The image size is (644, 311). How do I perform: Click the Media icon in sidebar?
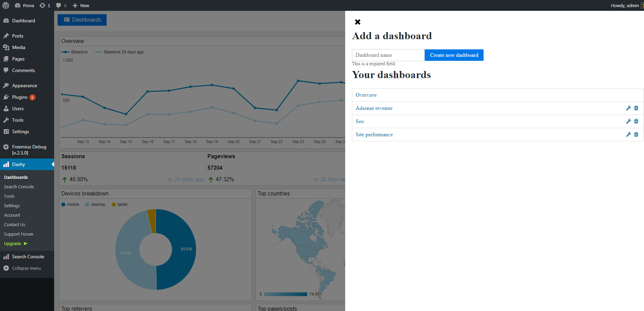click(6, 47)
